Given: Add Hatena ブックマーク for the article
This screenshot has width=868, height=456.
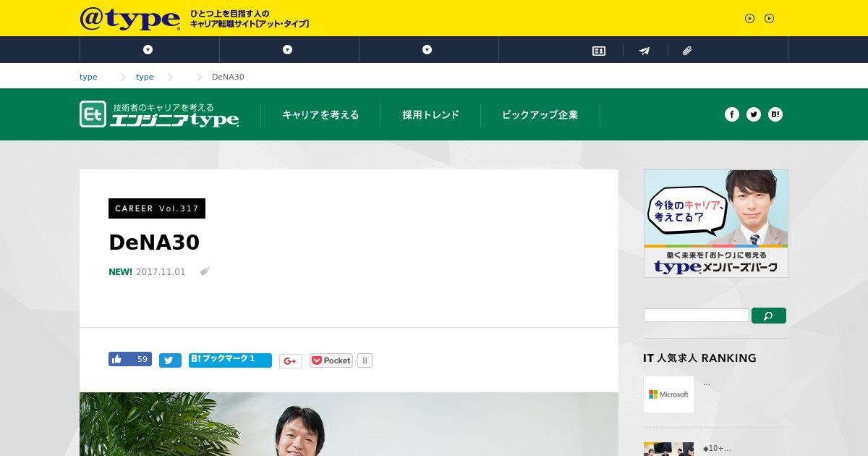Looking at the screenshot, I should (x=230, y=360).
